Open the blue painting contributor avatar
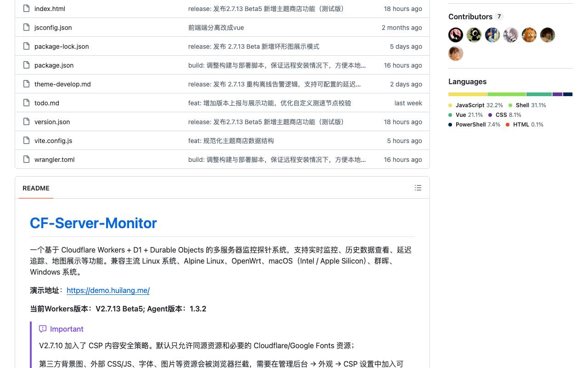The width and height of the screenshot is (588, 368). [492, 35]
